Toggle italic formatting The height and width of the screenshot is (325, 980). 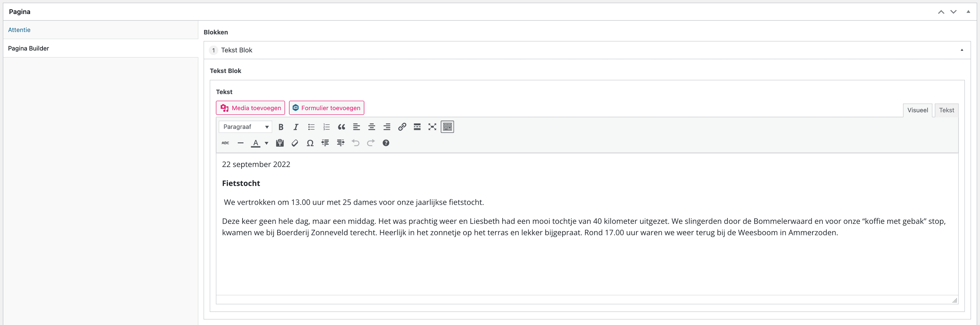(296, 127)
